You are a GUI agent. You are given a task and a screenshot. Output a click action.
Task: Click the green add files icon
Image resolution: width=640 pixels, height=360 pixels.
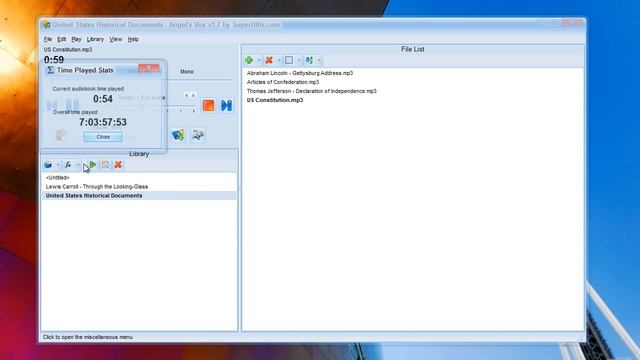pyautogui.click(x=249, y=60)
